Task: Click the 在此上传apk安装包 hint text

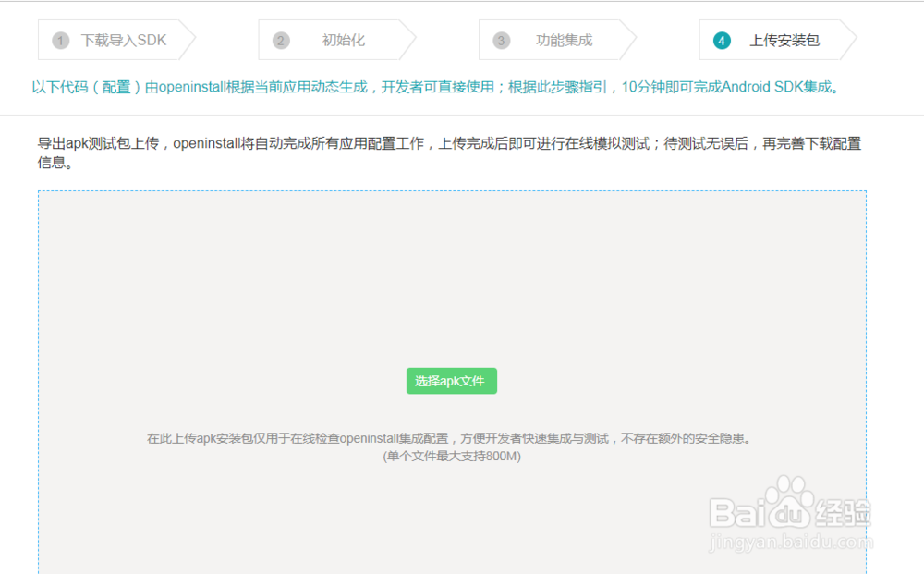Action: 450,438
